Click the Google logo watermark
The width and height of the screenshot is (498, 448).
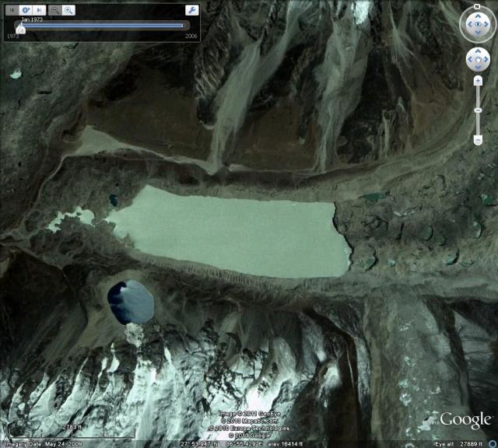click(x=465, y=420)
